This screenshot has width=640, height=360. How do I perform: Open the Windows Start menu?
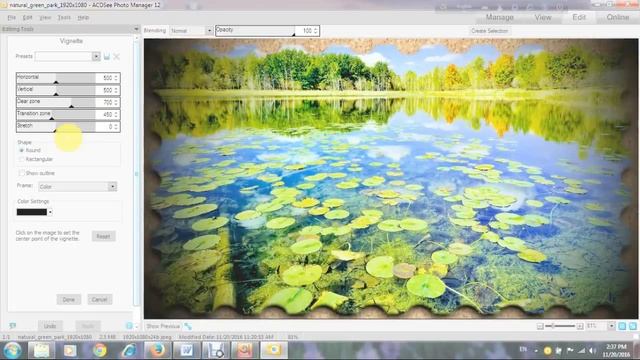pyautogui.click(x=12, y=350)
